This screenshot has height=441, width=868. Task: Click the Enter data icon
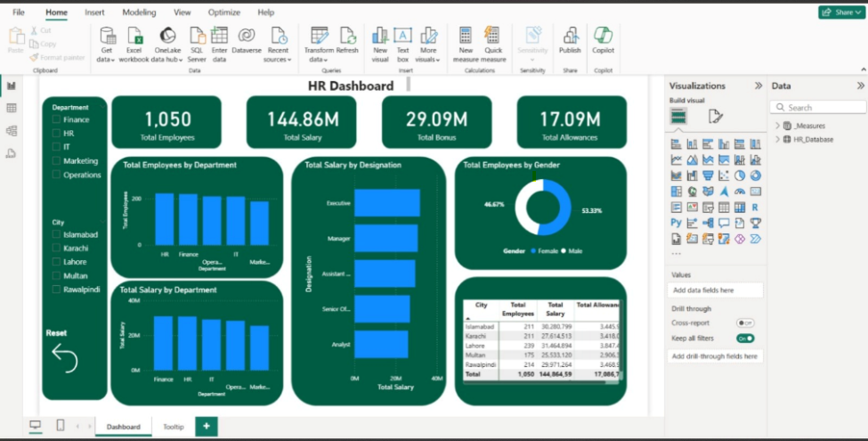point(219,36)
